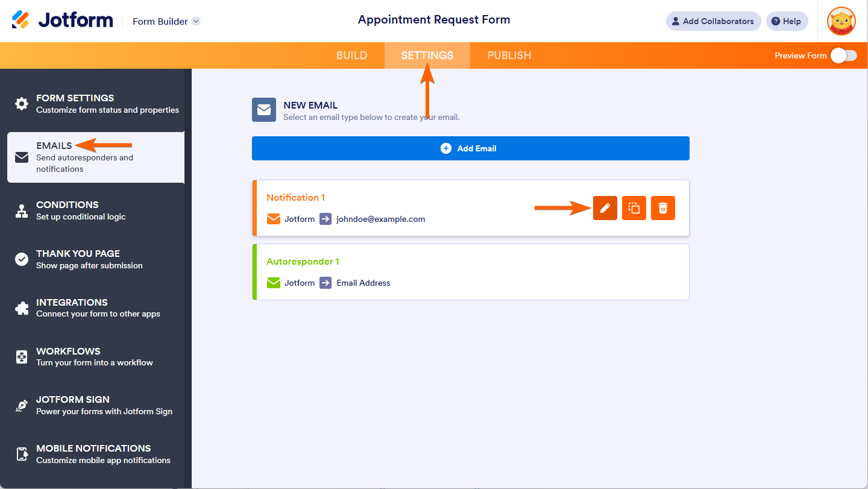Image resolution: width=868 pixels, height=489 pixels.
Task: Click the New Email envelope icon
Action: pyautogui.click(x=264, y=110)
